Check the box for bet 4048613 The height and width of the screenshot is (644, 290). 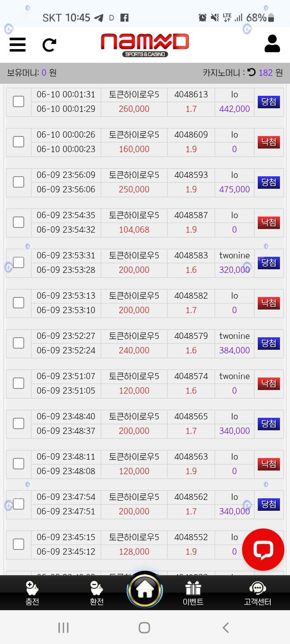click(19, 101)
